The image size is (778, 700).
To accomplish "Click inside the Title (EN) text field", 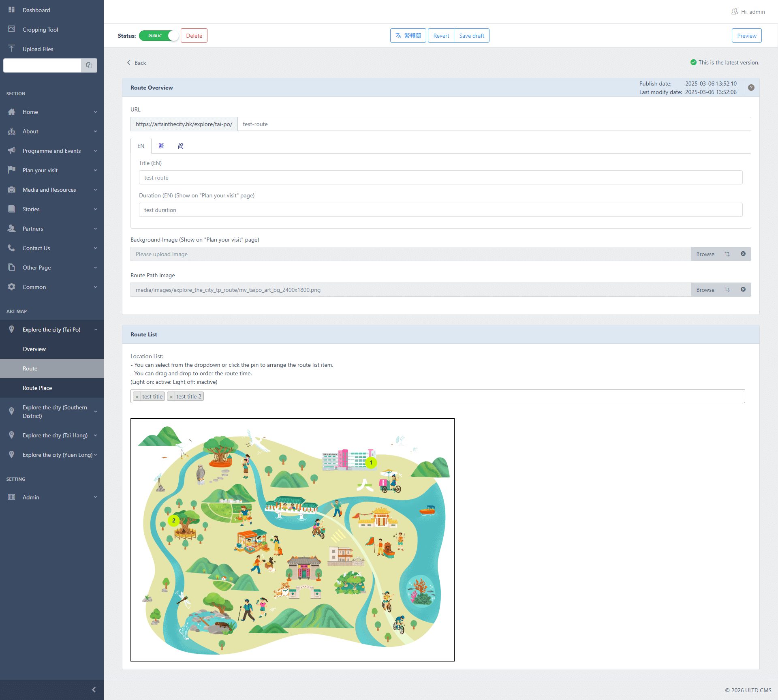I will coord(440,177).
